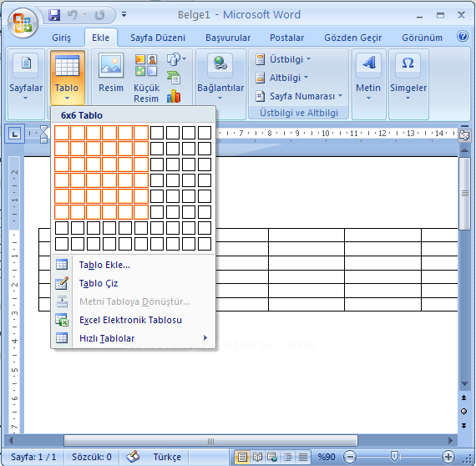Click the vertical scrollbar thumb

[x=464, y=194]
